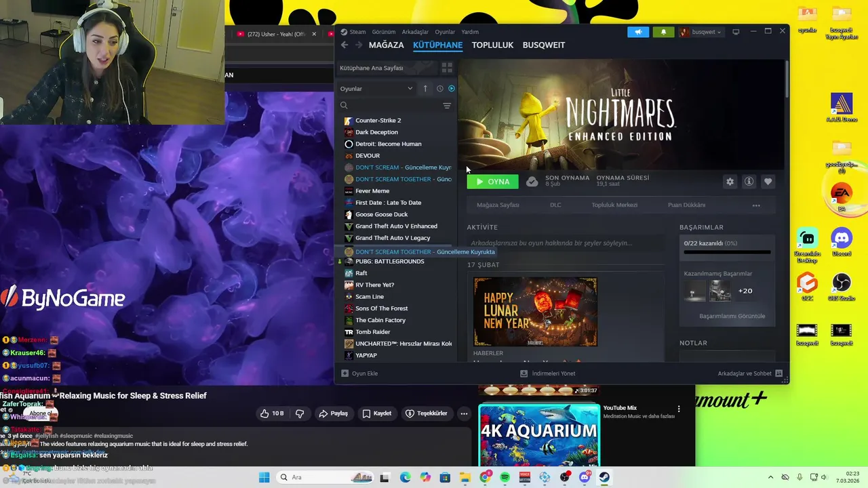
Task: Open Topluluk Merkezi link
Action: click(x=614, y=205)
